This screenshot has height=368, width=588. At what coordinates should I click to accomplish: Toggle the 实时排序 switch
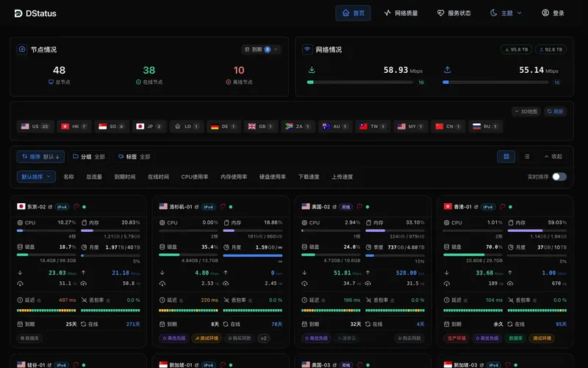(x=559, y=177)
